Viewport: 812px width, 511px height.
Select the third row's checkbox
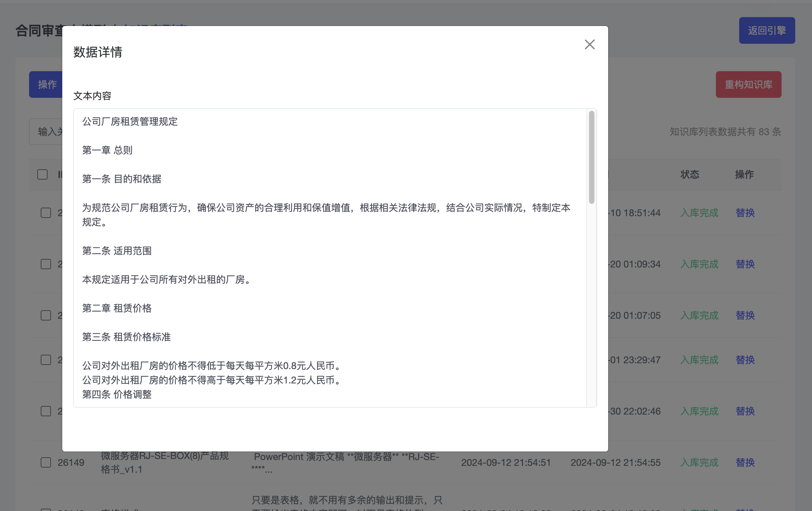[46, 315]
